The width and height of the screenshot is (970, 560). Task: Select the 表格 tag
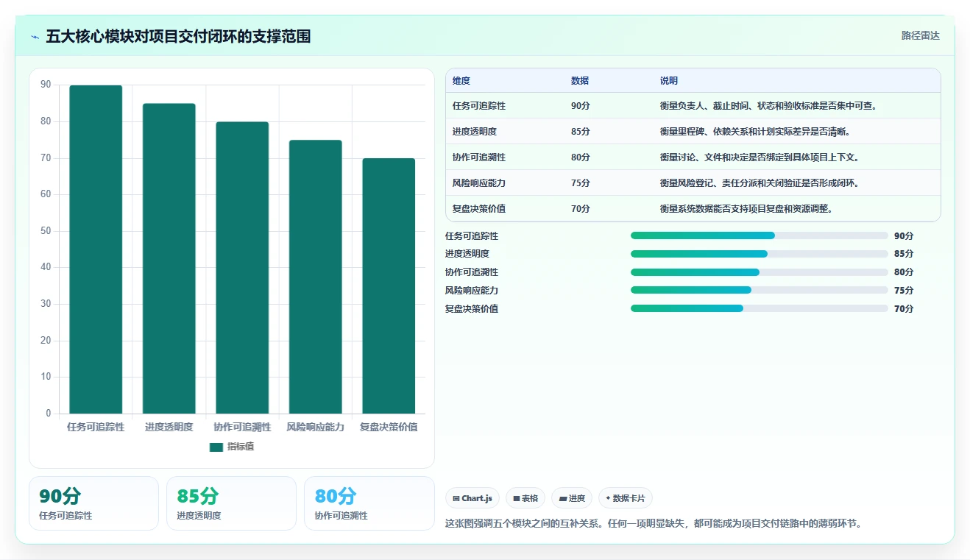[525, 498]
